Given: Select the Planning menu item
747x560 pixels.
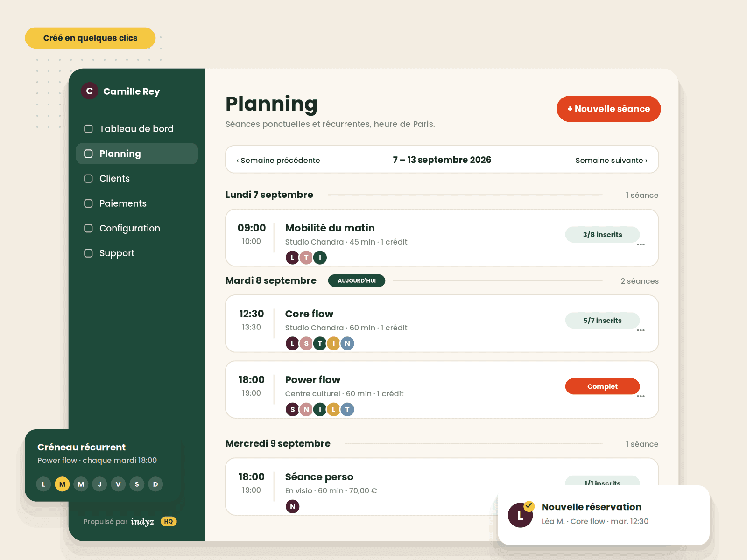Looking at the screenshot, I should [x=137, y=154].
